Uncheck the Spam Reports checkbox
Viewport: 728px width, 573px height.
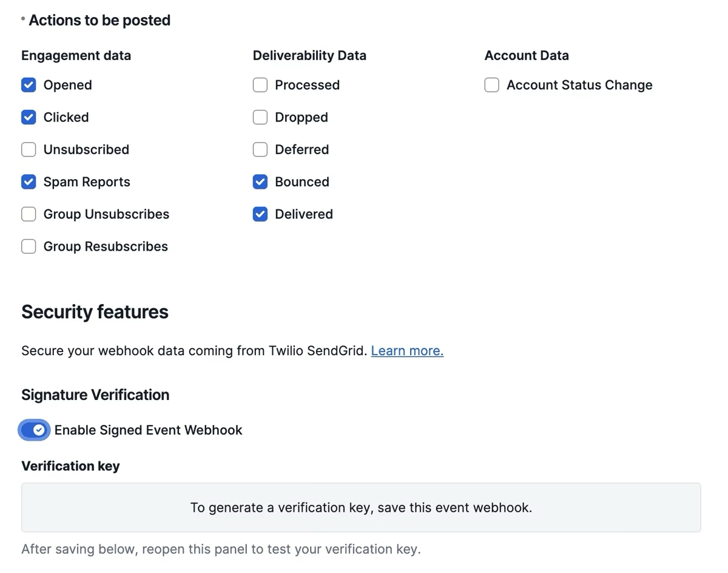[x=29, y=181]
